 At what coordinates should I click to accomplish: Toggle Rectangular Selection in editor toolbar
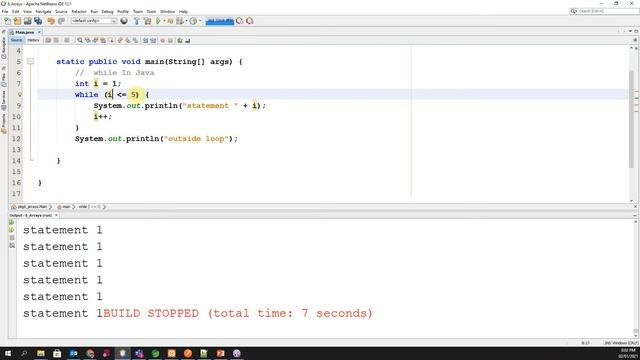pyautogui.click(x=110, y=40)
